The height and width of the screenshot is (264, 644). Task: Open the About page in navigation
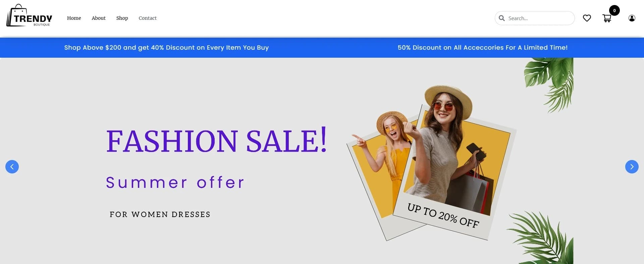(x=99, y=18)
